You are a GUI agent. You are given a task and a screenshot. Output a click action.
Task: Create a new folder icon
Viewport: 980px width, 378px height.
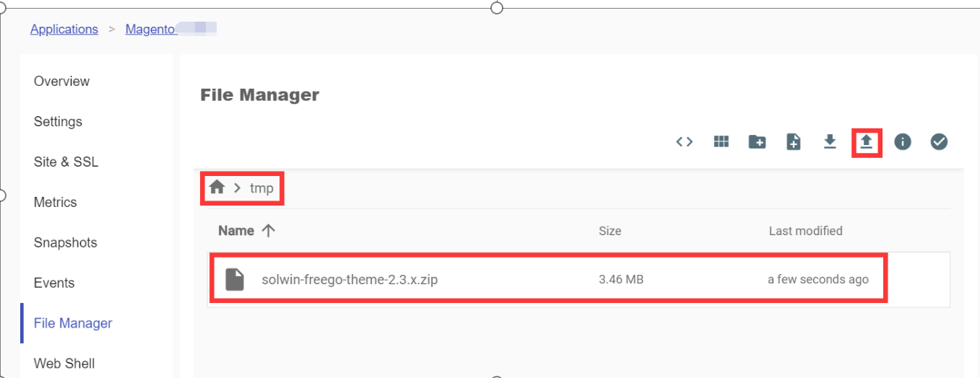point(757,142)
